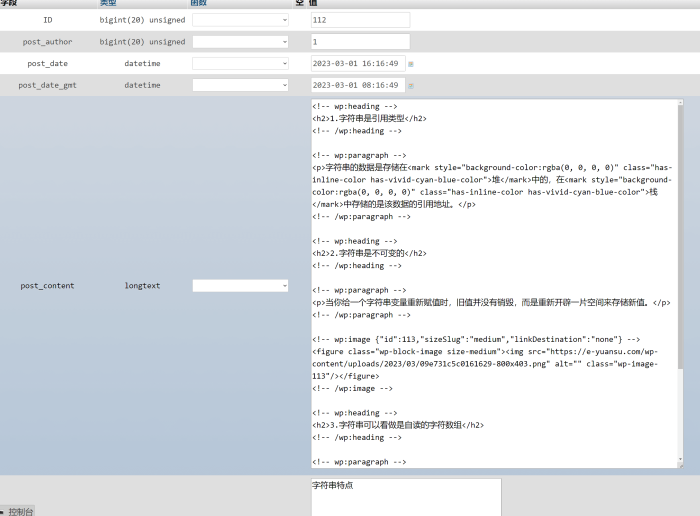
Task: Click post_date_gmt datetime input
Action: (357, 85)
